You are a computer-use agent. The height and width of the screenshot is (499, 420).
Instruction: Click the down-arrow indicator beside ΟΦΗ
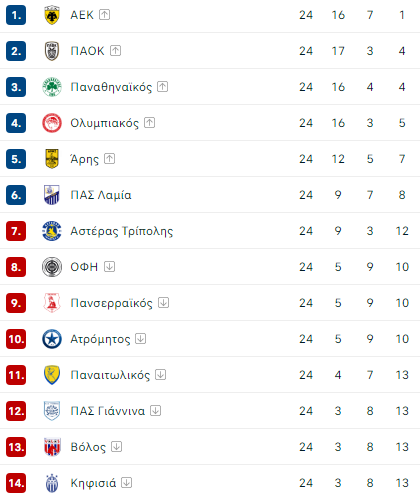tap(109, 267)
